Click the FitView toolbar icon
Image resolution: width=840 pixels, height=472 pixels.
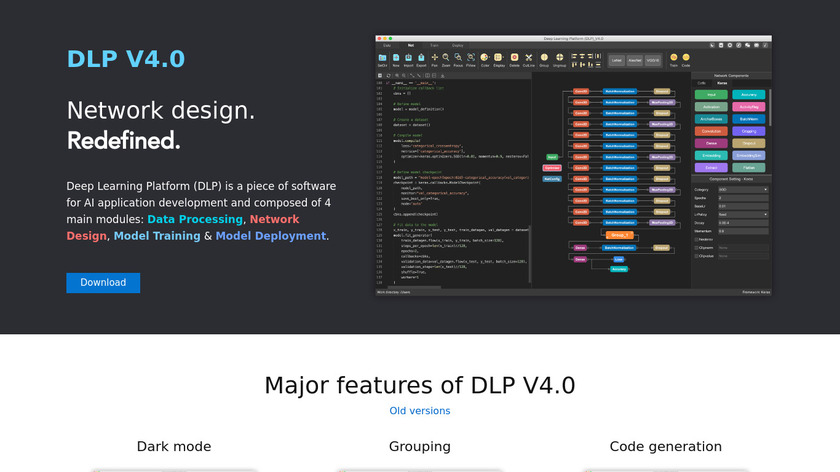click(x=471, y=57)
